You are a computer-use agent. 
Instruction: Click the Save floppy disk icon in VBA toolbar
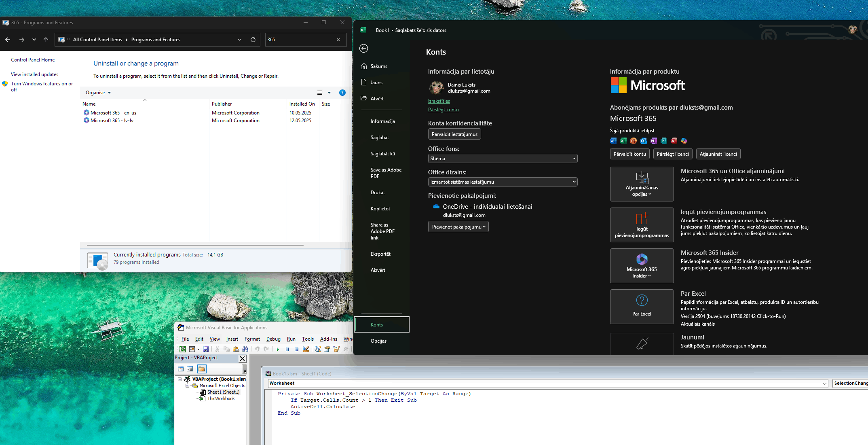coord(206,349)
